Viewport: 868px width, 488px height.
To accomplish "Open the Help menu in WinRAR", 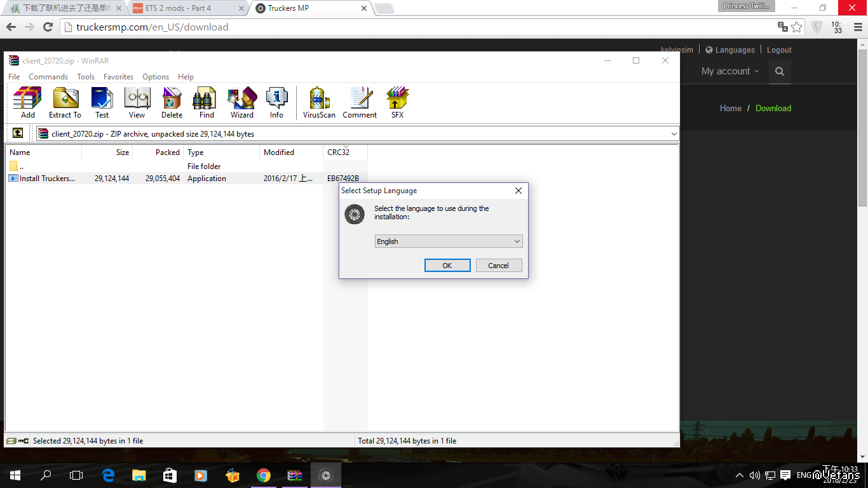I will [x=186, y=77].
